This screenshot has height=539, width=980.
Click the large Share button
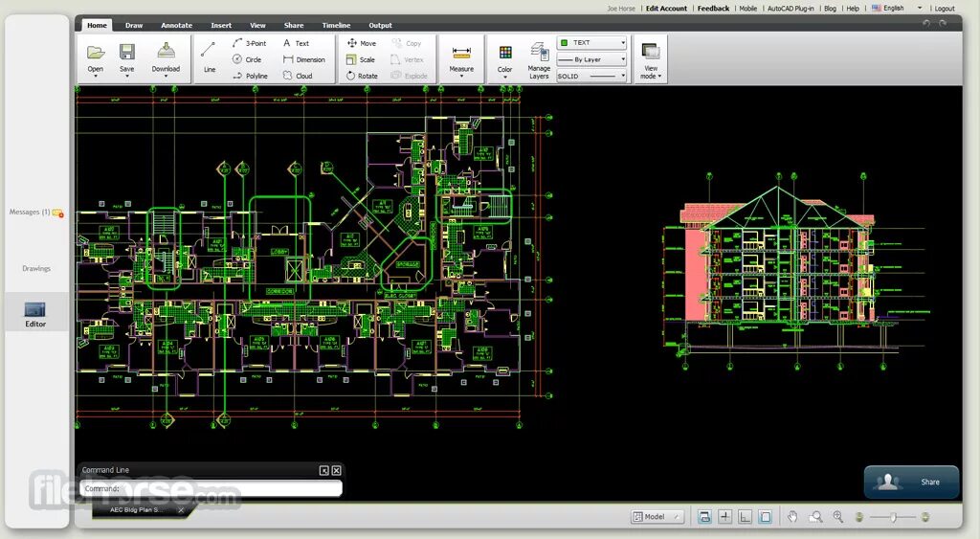click(x=911, y=482)
